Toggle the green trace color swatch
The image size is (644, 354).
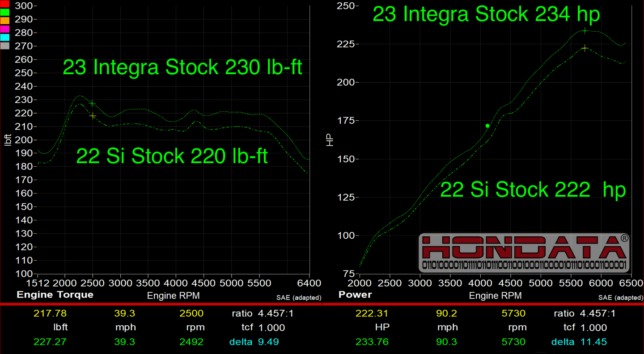[x=4, y=13]
